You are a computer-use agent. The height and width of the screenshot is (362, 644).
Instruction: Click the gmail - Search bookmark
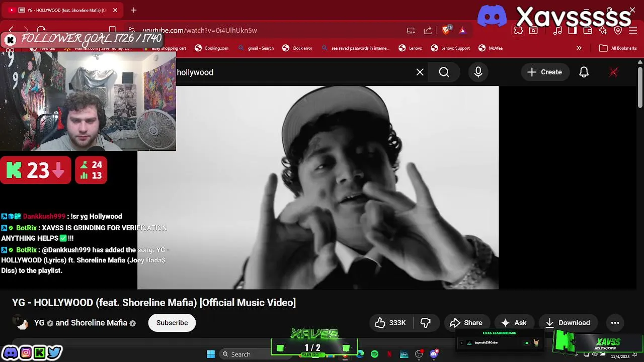click(x=256, y=48)
